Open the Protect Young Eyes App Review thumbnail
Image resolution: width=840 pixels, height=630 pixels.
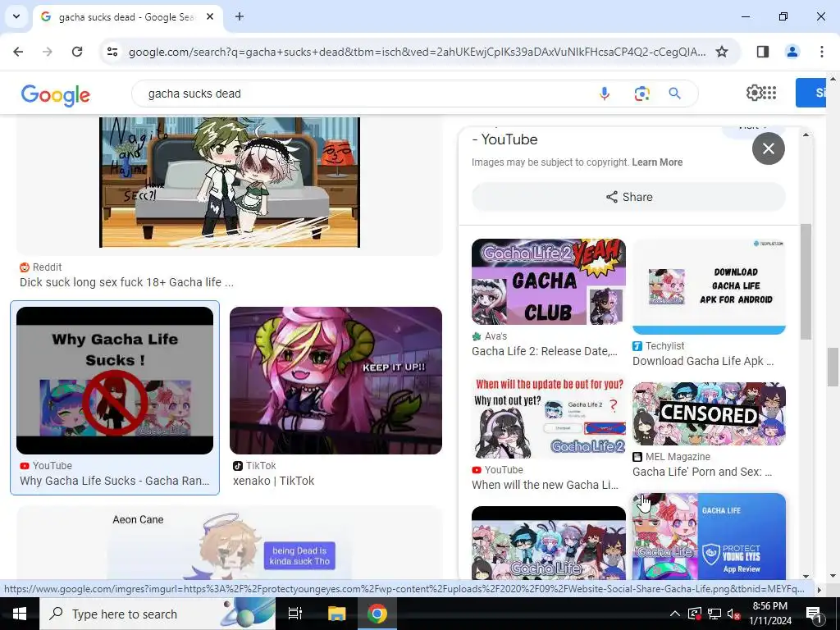pos(709,536)
